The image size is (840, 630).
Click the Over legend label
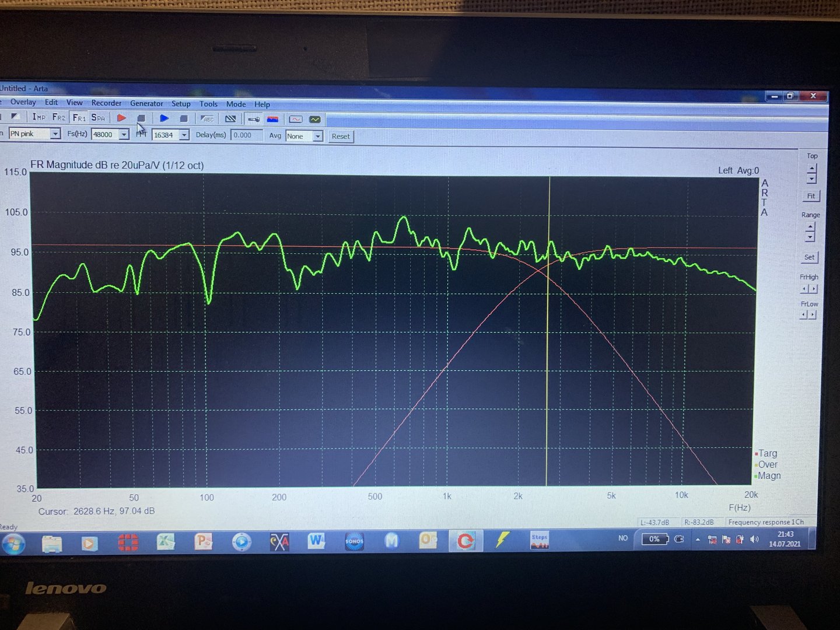click(x=768, y=464)
